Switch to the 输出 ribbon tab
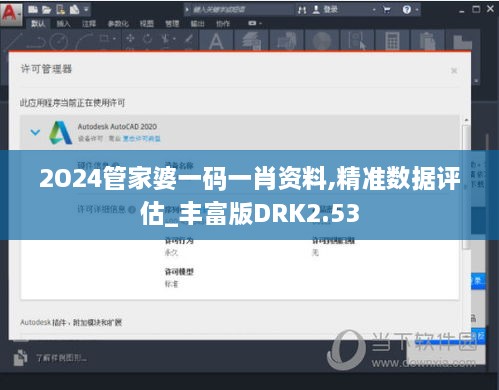This screenshot has height=390, width=499. tap(197, 24)
